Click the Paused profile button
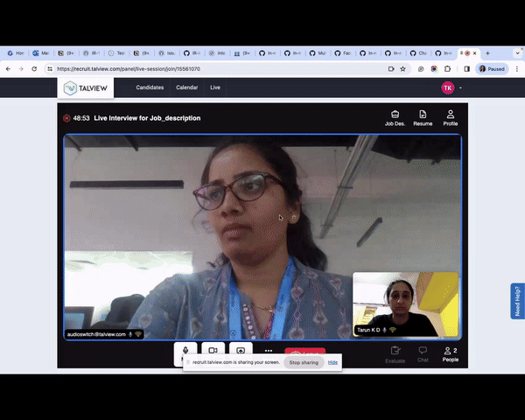Image resolution: width=525 pixels, height=420 pixels. tap(492, 68)
